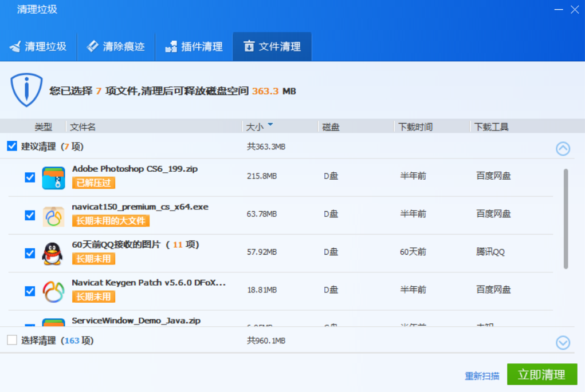
Task: Click the 215.8MB size value
Action: (x=262, y=176)
